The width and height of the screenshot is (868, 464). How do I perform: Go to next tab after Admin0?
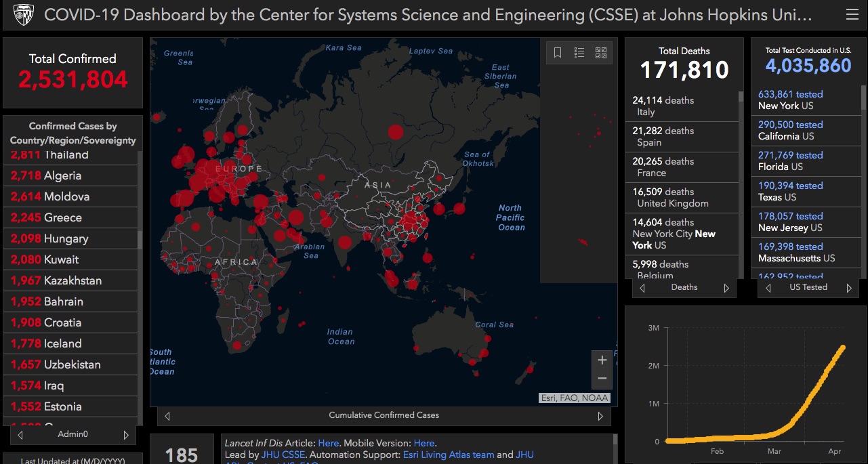(x=126, y=435)
